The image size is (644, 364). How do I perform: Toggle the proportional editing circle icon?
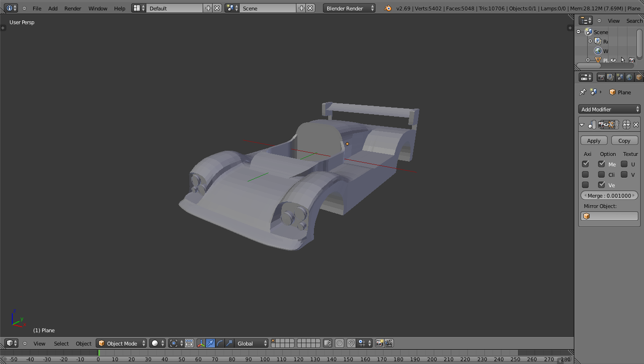tap(340, 343)
